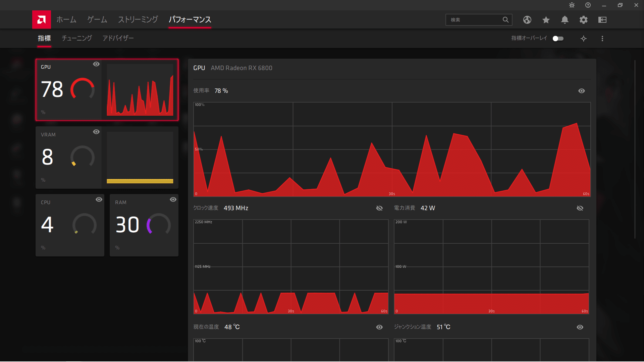The image size is (644, 362).
Task: Open the アドバイザー sub-tab
Action: (118, 38)
